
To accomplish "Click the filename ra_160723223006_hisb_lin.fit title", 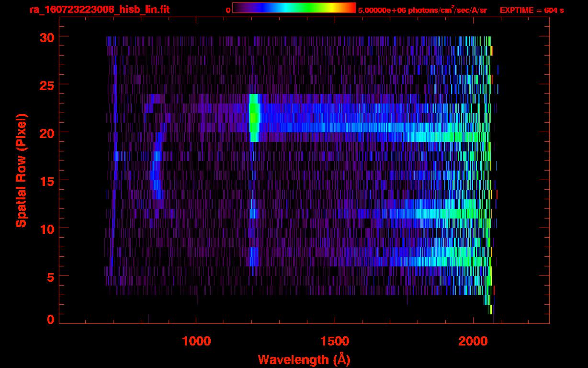I will (x=99, y=10).
